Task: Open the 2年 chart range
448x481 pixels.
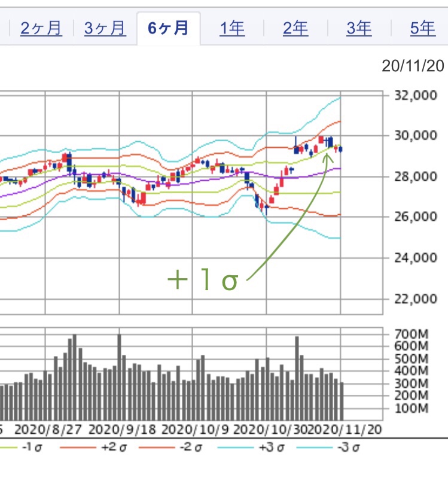Action: (295, 28)
